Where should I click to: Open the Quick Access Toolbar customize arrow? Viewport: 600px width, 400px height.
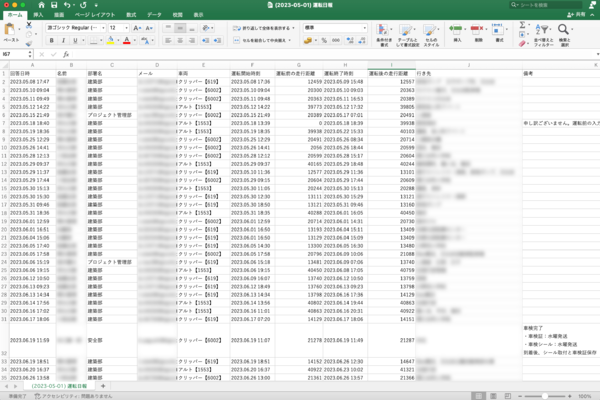96,5
